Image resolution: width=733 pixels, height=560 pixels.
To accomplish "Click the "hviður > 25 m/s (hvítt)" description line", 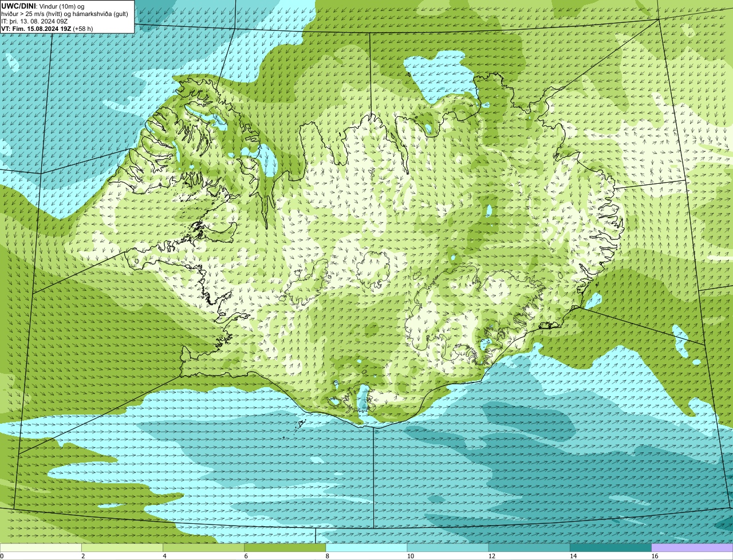I will [65, 13].
